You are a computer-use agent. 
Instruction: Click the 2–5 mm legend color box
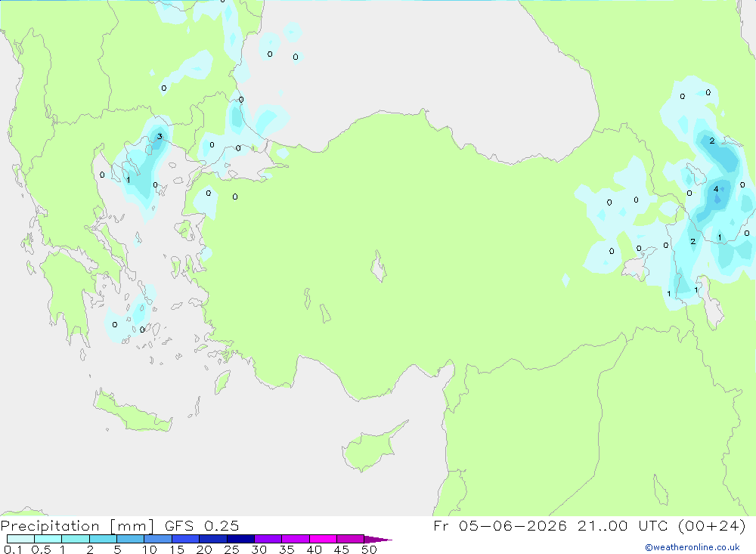[103, 539]
